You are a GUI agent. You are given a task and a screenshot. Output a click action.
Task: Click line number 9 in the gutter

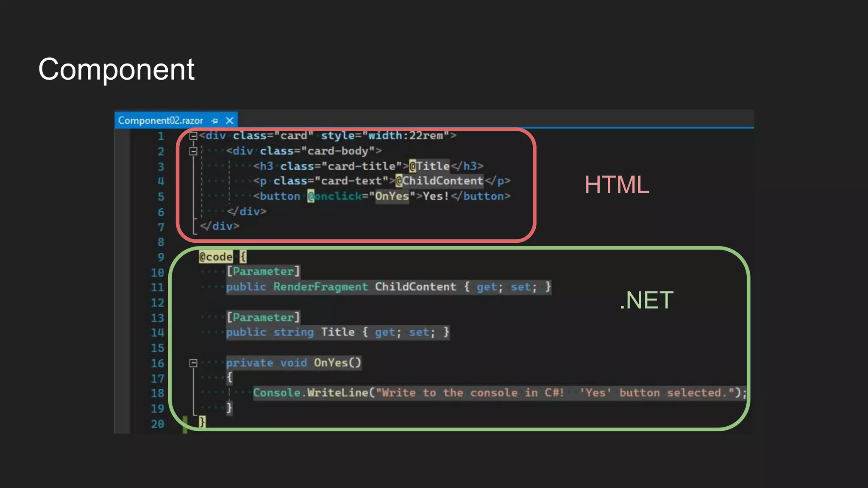click(161, 258)
